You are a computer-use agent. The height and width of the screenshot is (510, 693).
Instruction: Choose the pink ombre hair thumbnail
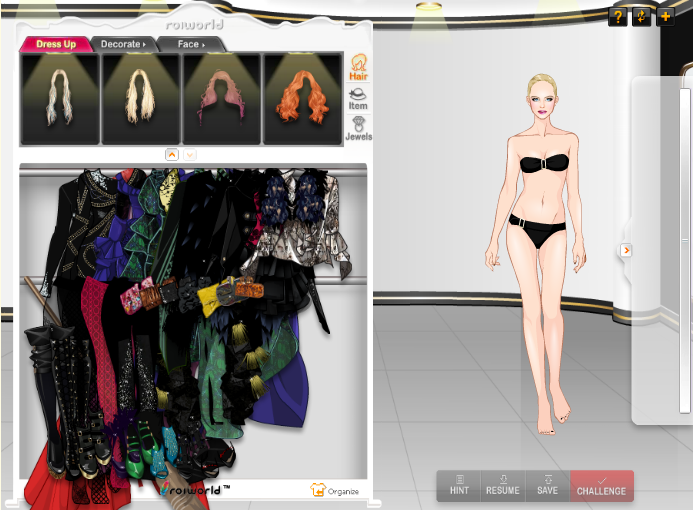221,98
